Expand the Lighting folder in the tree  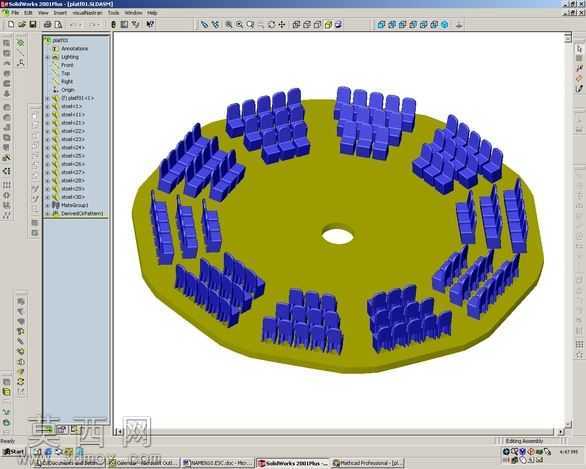tap(47, 57)
